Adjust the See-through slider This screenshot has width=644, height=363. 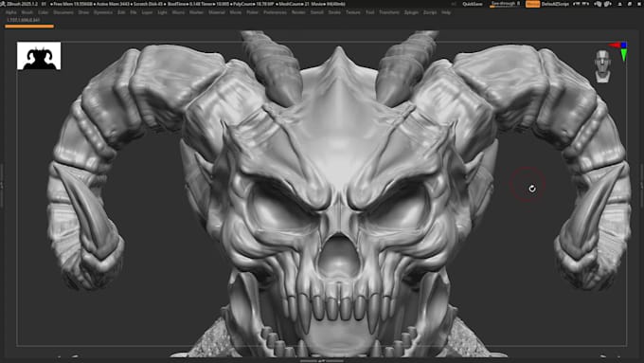[x=506, y=4]
